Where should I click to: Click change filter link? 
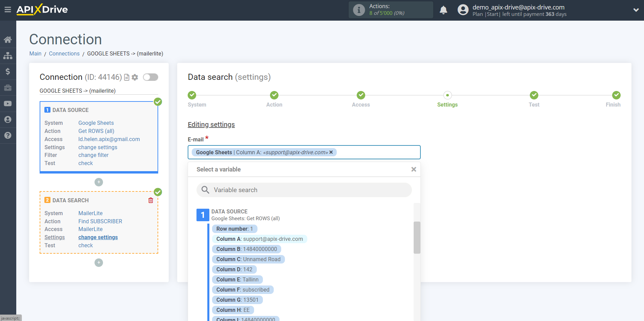point(94,155)
